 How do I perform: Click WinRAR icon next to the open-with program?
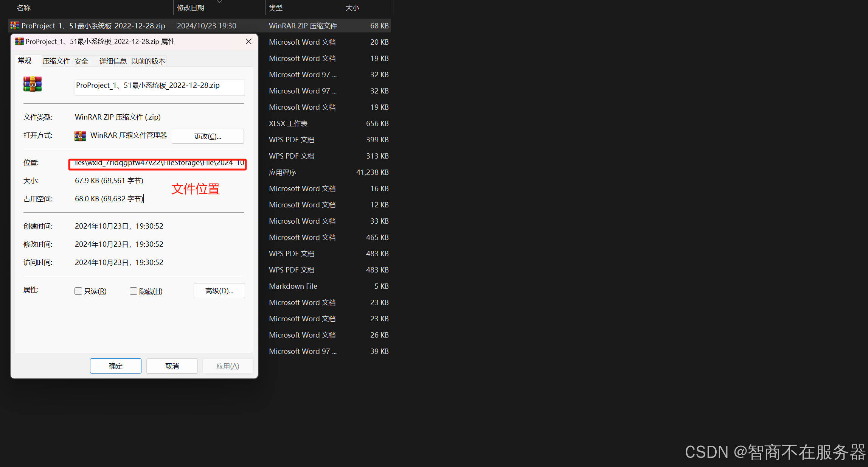[x=80, y=136]
